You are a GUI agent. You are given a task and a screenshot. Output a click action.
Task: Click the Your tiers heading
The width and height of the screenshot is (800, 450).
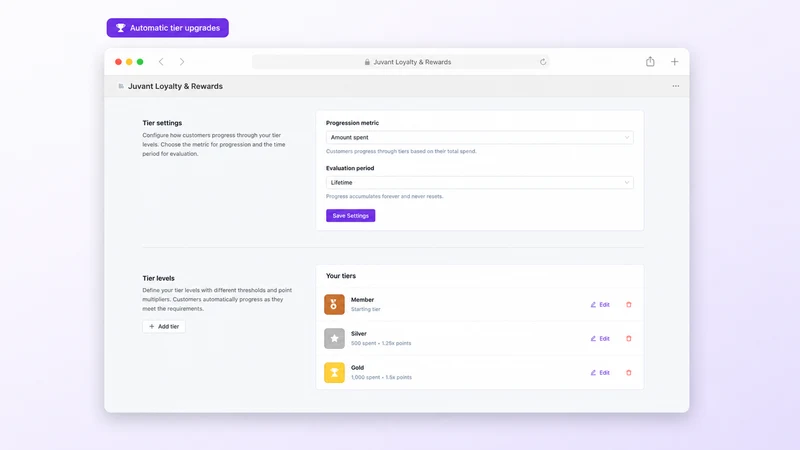coord(341,276)
